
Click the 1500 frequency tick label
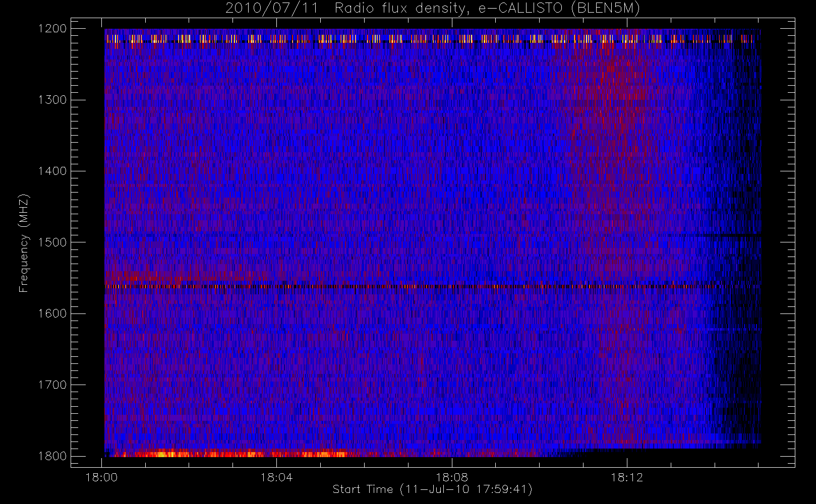click(52, 242)
